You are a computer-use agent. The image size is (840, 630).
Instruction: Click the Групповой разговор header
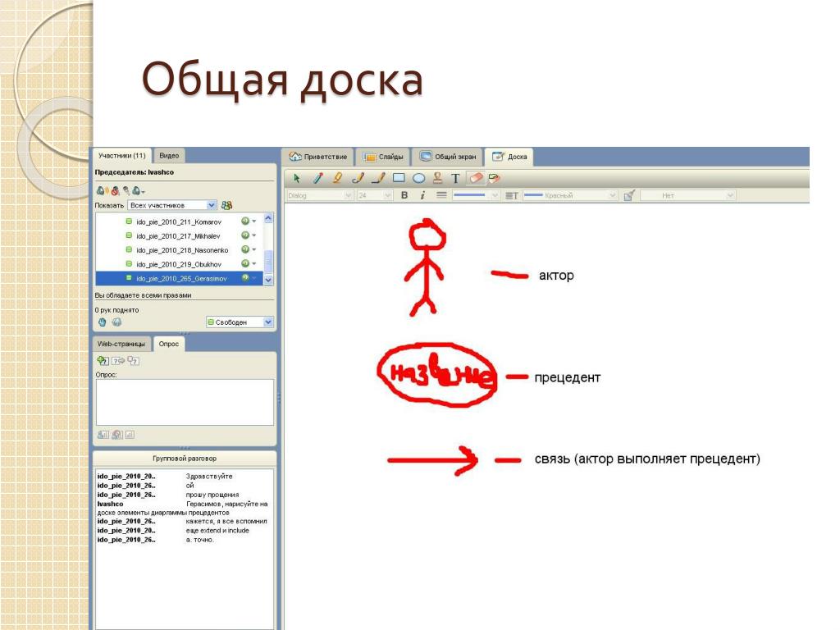coord(185,459)
